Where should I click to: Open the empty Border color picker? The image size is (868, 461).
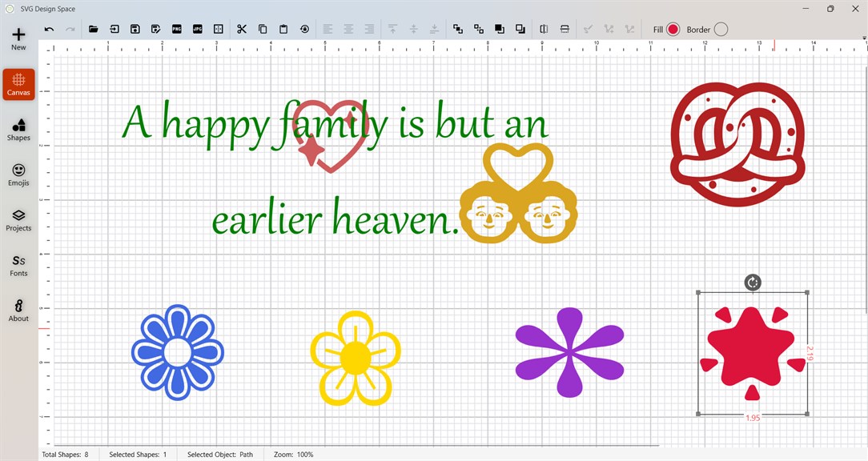(721, 30)
